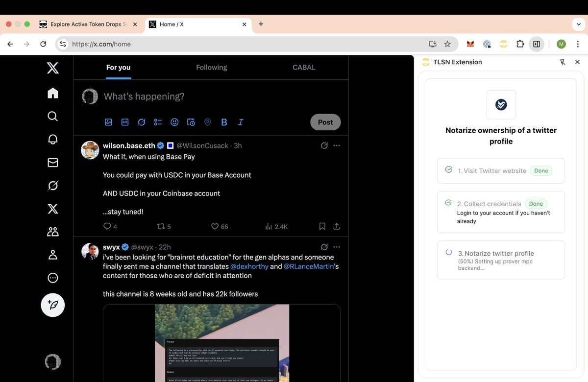
Task: Click the Post button
Action: coord(325,122)
